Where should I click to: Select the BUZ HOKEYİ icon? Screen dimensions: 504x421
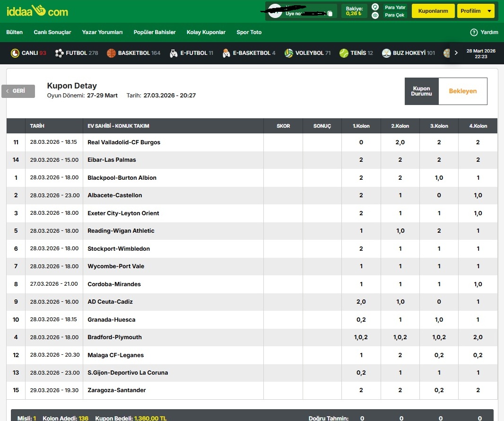point(386,53)
